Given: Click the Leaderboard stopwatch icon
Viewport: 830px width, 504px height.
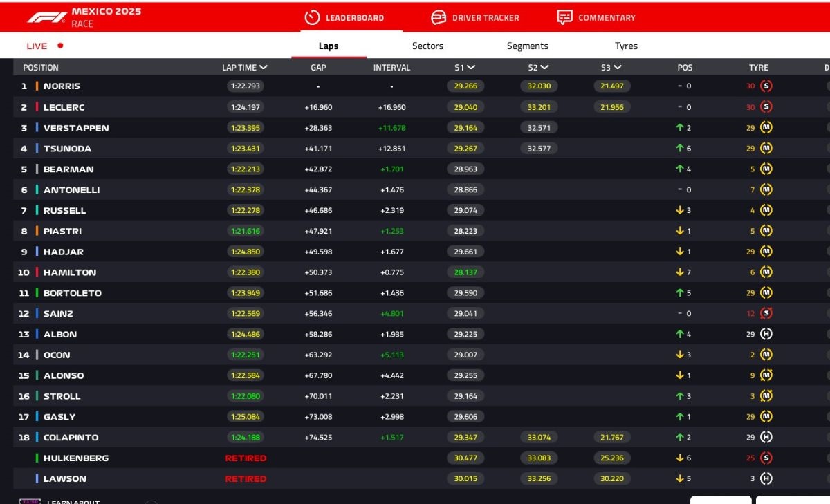Looking at the screenshot, I should pos(312,17).
